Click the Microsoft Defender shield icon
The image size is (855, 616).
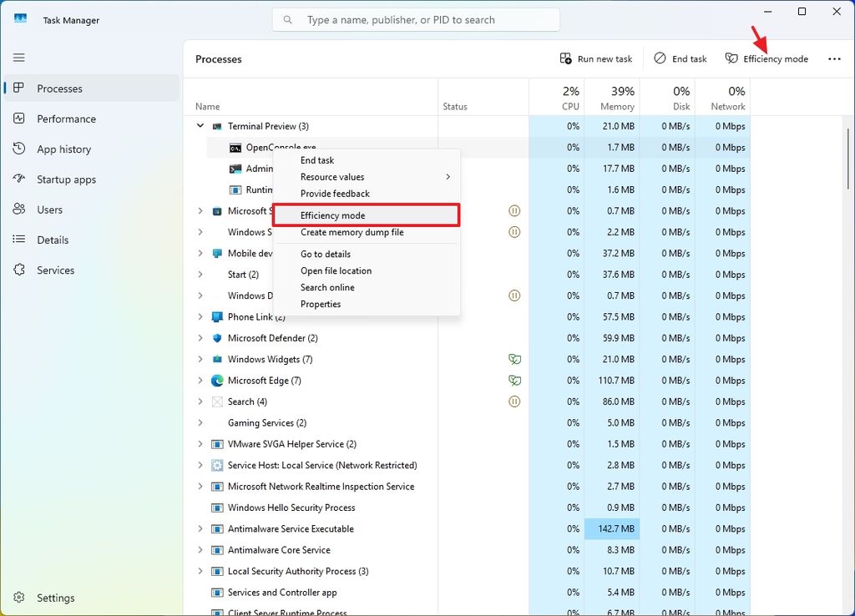[x=217, y=338]
